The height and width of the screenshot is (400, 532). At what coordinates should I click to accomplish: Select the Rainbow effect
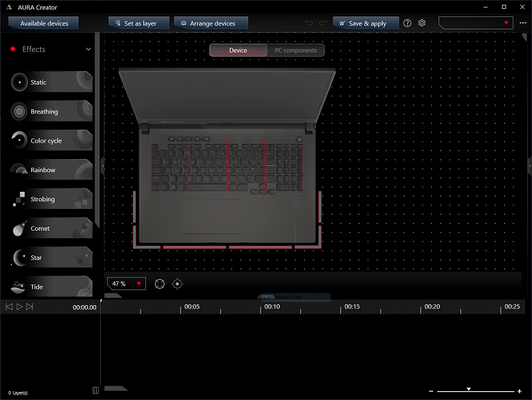pyautogui.click(x=52, y=169)
